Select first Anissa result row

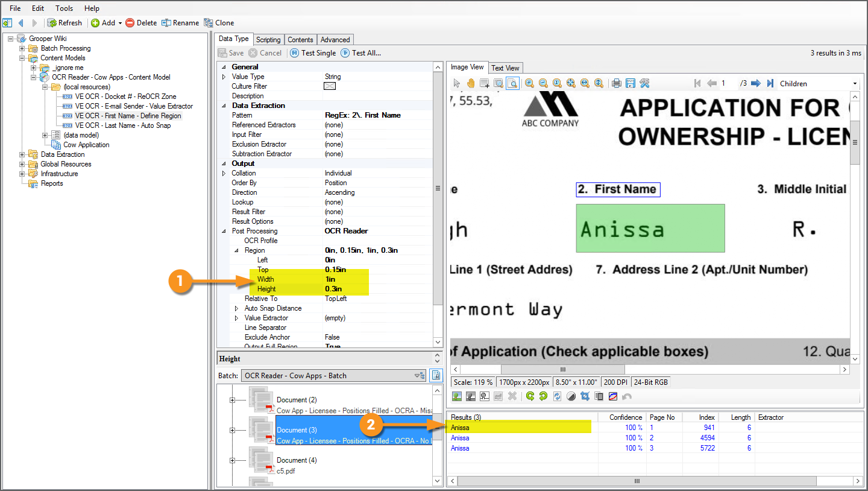460,428
